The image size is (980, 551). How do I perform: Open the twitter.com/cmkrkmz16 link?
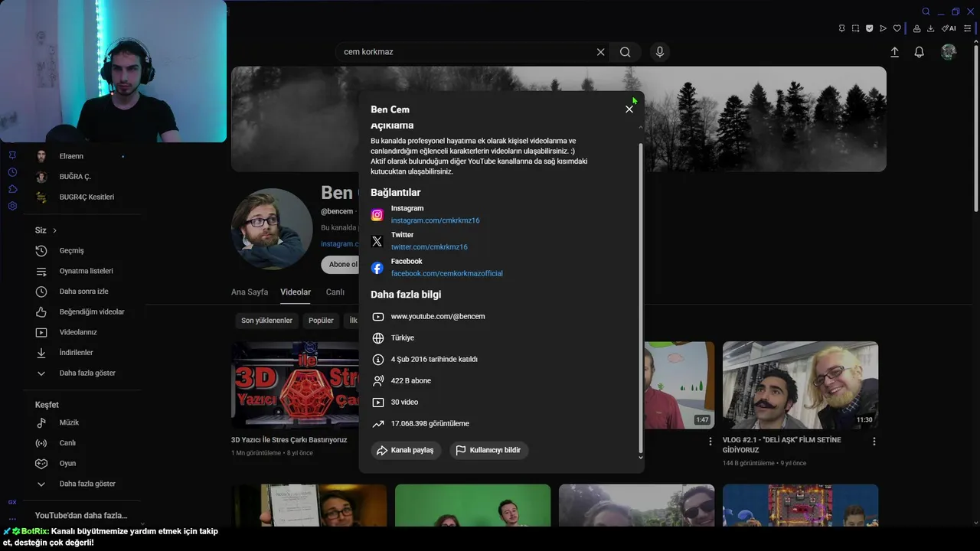[429, 247]
